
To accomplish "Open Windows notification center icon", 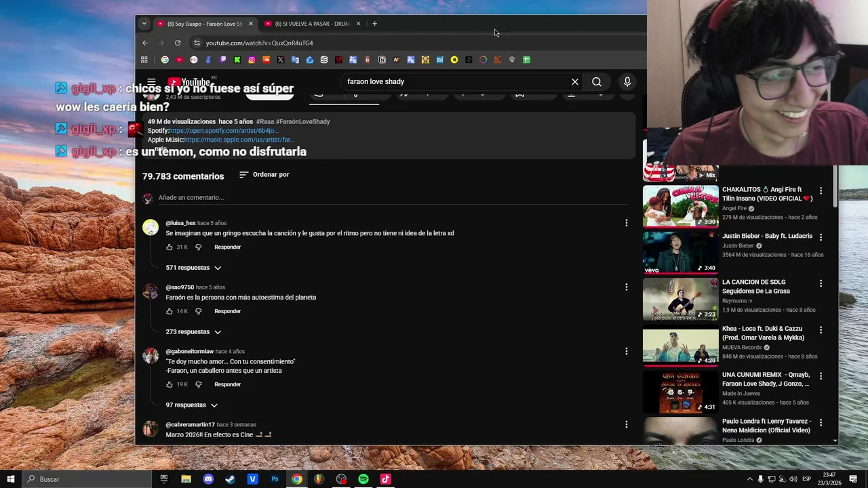I will click(x=853, y=479).
